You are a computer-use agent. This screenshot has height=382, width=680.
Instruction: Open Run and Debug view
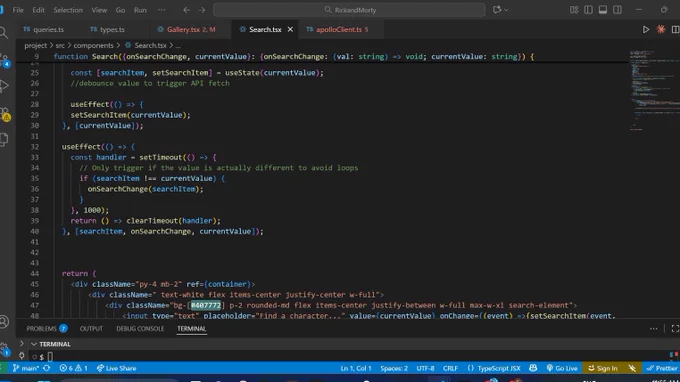[x=4, y=86]
